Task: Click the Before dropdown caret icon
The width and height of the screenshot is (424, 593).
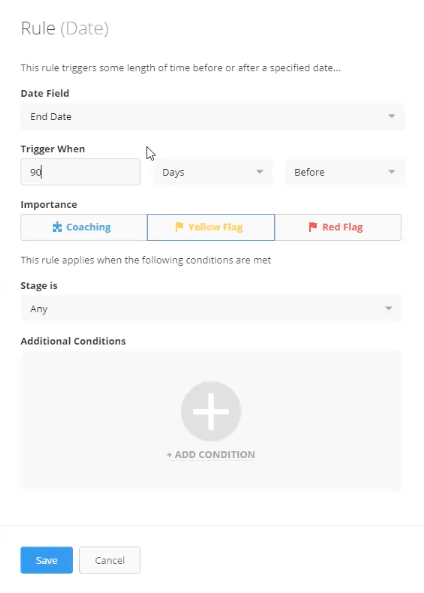Action: pyautogui.click(x=391, y=172)
